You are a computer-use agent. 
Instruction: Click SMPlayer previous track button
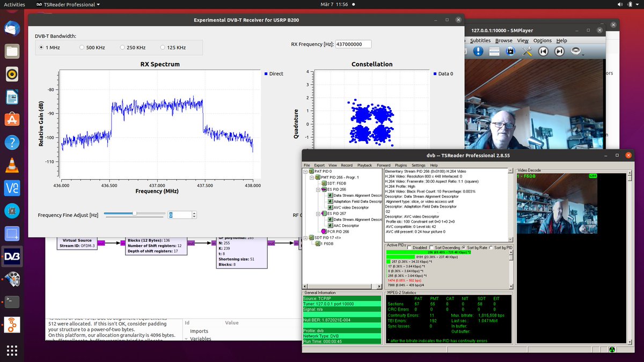[543, 51]
